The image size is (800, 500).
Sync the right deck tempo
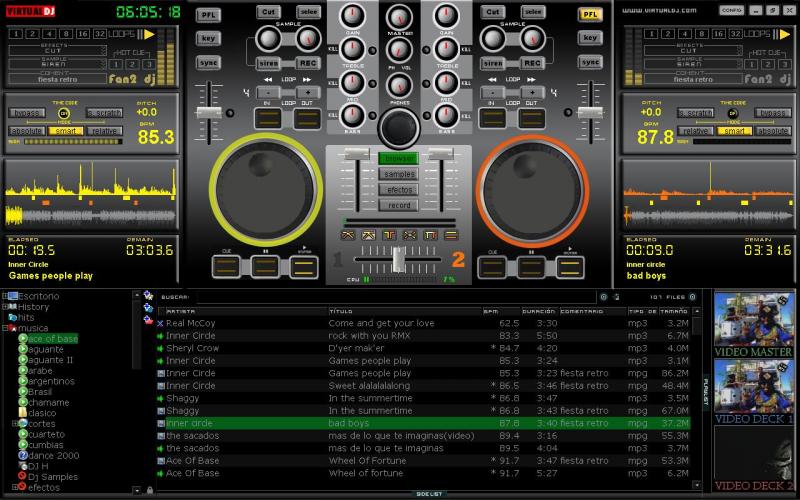click(x=590, y=62)
